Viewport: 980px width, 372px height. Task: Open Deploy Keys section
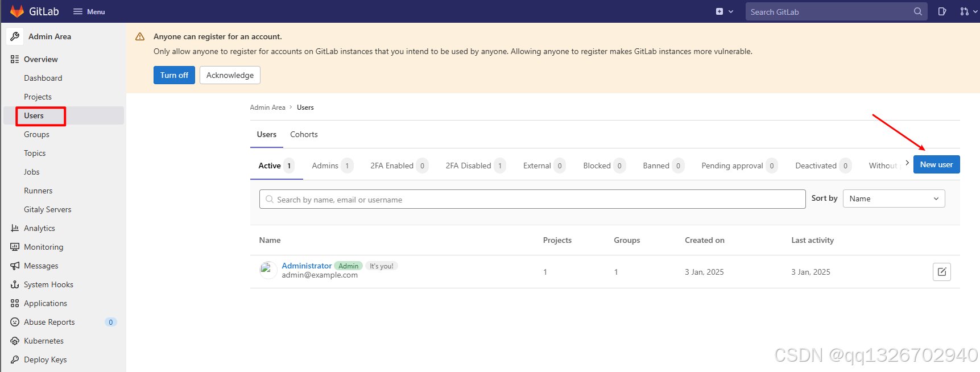[x=46, y=359]
